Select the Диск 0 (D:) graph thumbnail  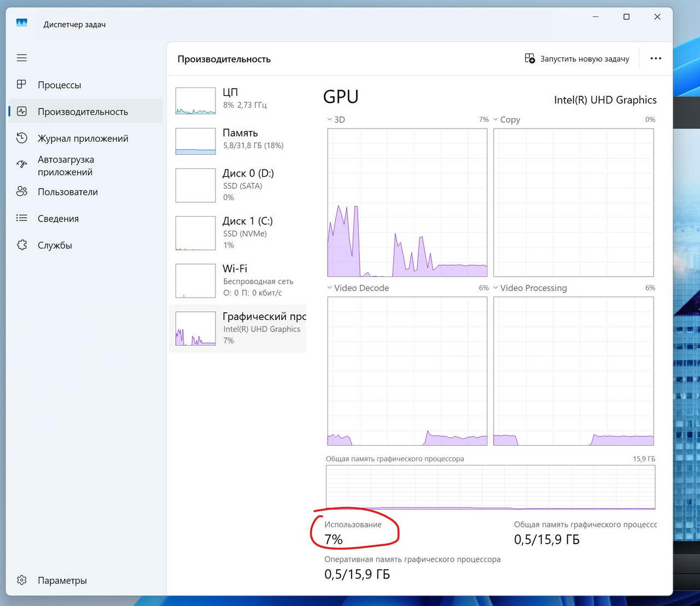pyautogui.click(x=195, y=185)
